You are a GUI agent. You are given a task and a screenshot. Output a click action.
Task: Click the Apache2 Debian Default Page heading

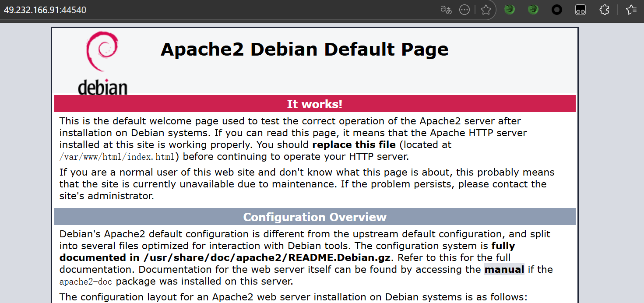click(305, 49)
